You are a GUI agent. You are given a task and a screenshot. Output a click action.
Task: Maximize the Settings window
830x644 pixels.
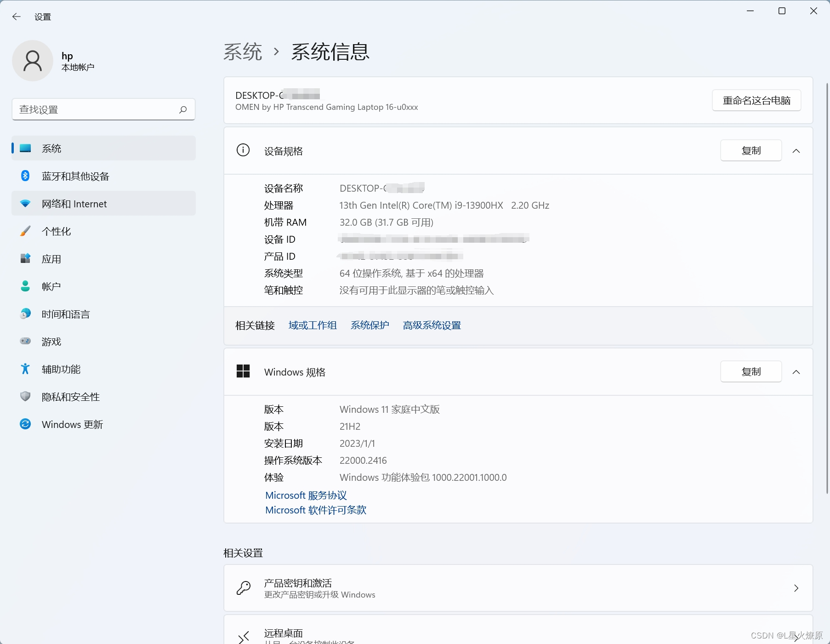782,11
